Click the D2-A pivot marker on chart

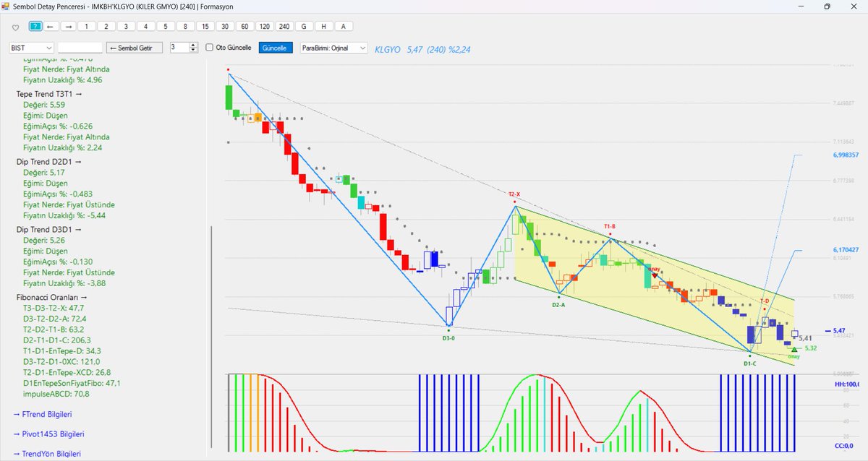[558, 304]
